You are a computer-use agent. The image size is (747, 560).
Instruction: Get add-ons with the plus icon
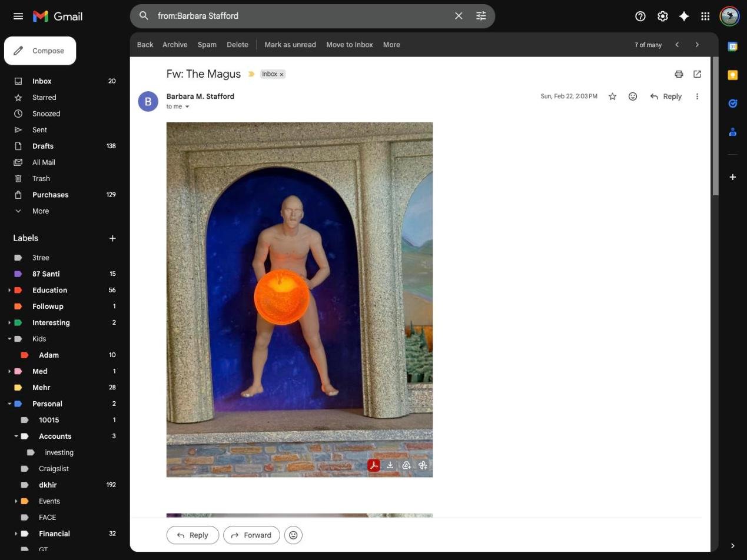coord(732,177)
